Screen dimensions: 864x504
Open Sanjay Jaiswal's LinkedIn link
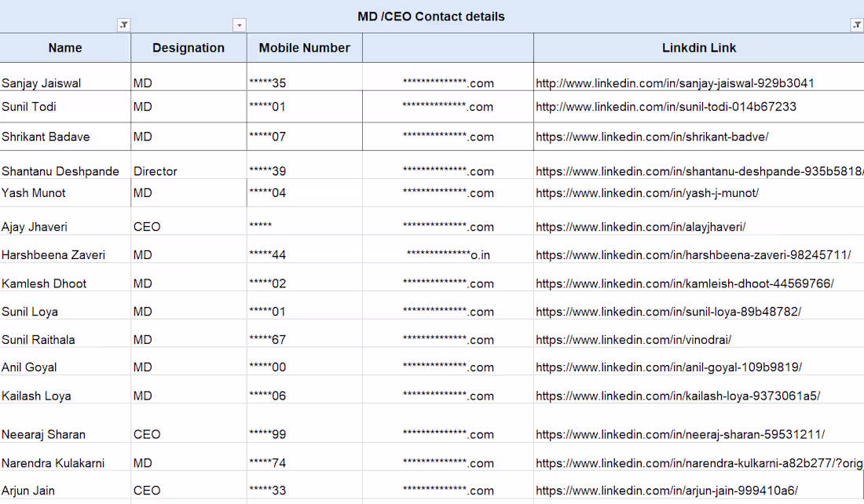[675, 83]
